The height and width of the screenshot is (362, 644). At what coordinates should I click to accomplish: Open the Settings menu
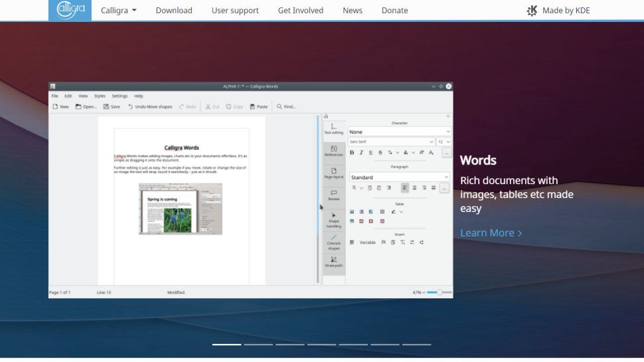point(120,96)
